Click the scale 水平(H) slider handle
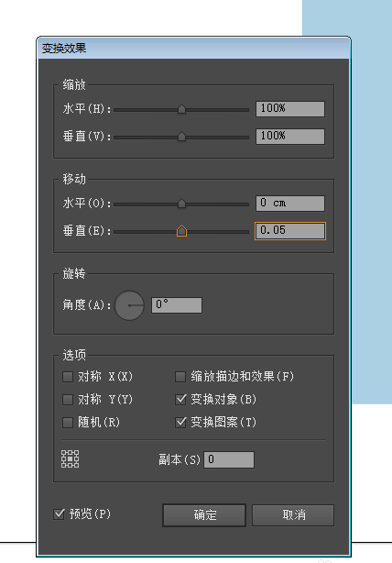The image size is (392, 563). tap(182, 109)
